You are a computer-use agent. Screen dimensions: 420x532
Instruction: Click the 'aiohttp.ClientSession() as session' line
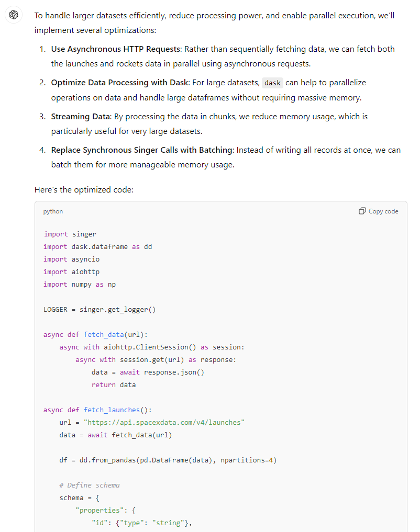[x=152, y=347]
